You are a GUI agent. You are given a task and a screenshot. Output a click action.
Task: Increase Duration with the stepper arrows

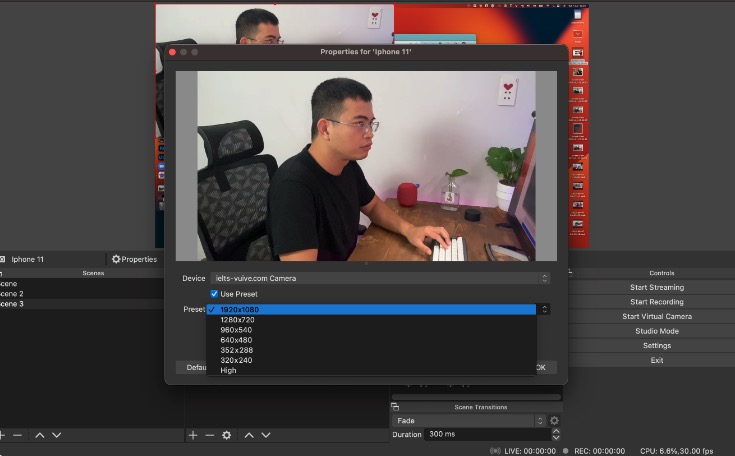(556, 431)
